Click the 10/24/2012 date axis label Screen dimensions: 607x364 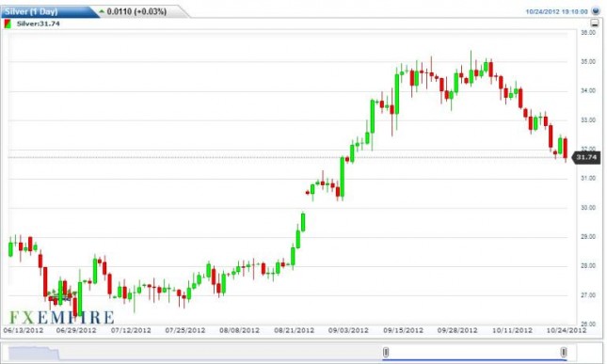point(567,330)
